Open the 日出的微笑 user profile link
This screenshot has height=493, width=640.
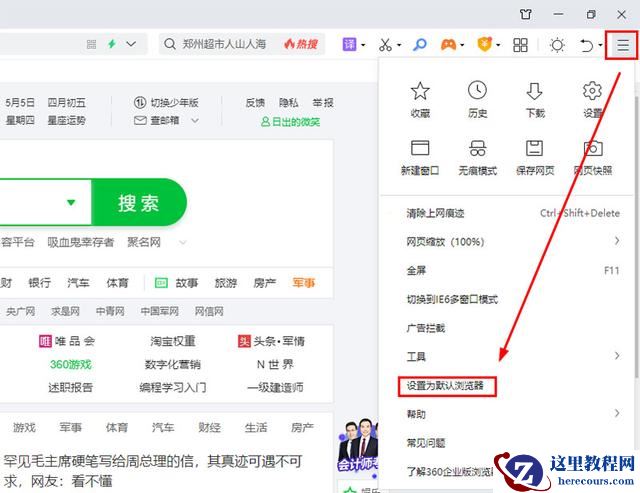pyautogui.click(x=291, y=121)
